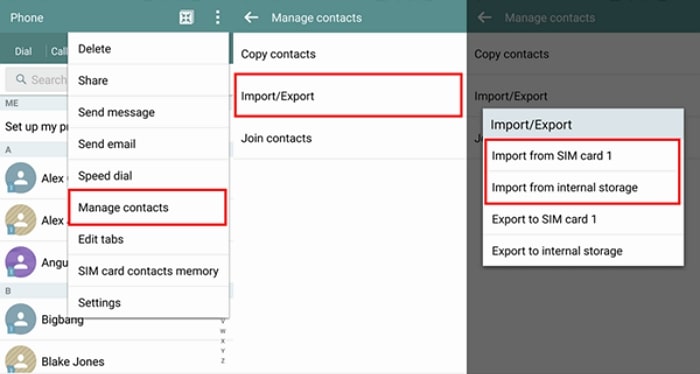The width and height of the screenshot is (700, 374).
Task: Open the Blake Jones contact name
Action: (x=73, y=362)
